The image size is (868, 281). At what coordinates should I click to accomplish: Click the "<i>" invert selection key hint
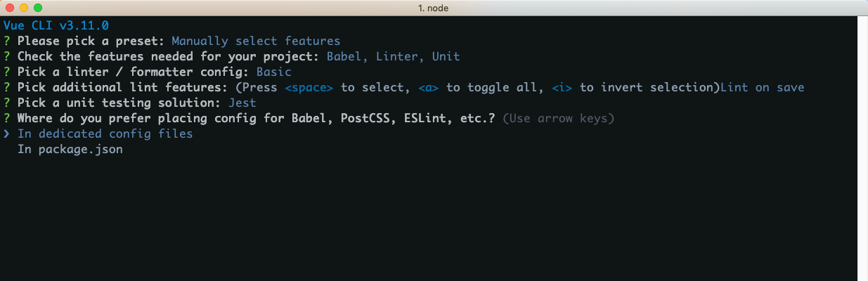[562, 87]
